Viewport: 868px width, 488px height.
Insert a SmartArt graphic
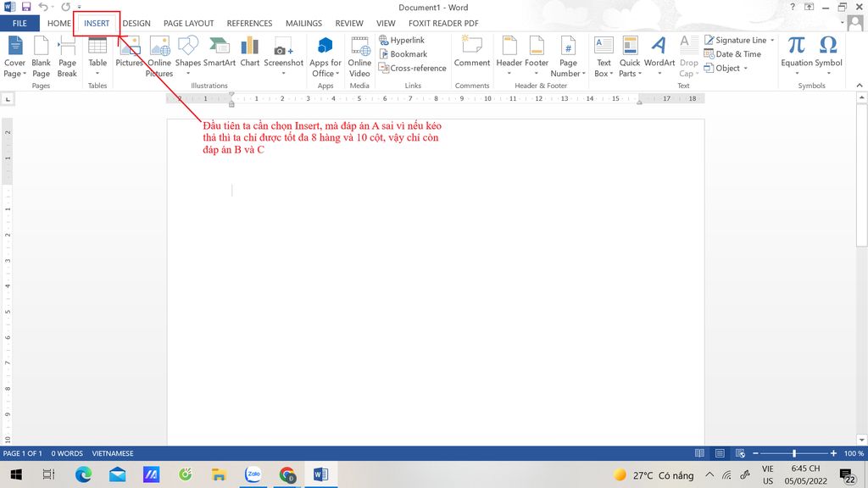point(220,52)
